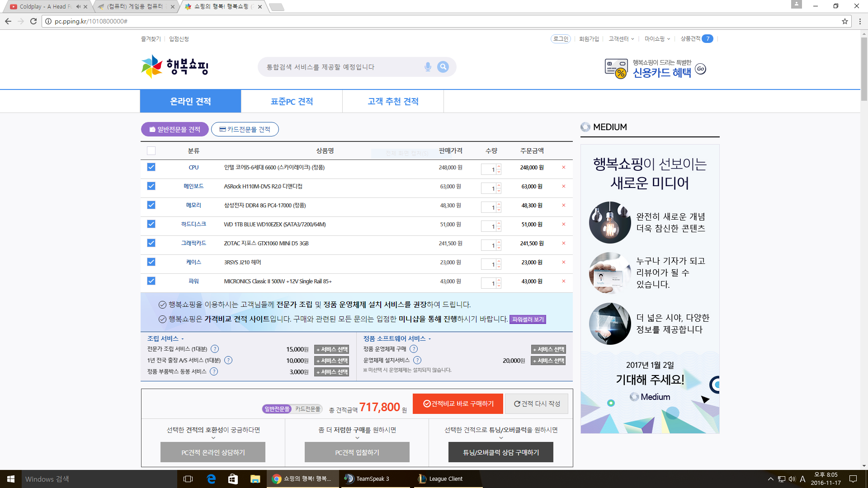
Task: Switch to the 표준PC 견적 tab
Action: pos(292,101)
